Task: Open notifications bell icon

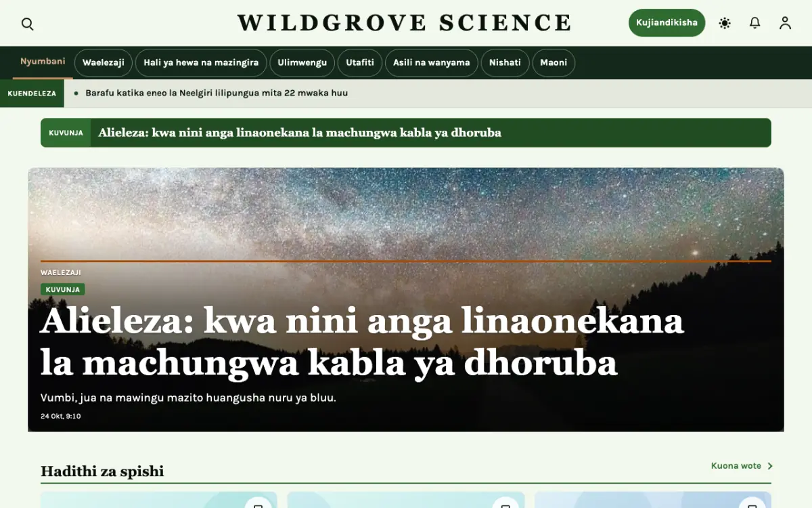Action: (755, 23)
